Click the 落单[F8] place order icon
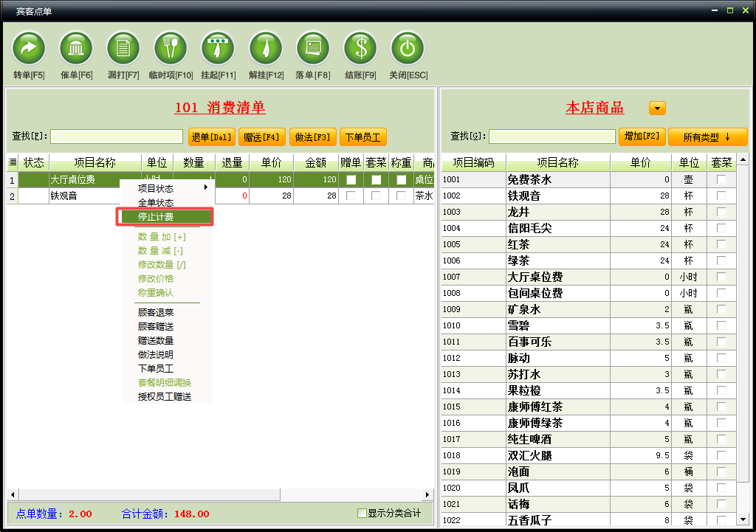The height and width of the screenshot is (532, 756). tap(313, 49)
